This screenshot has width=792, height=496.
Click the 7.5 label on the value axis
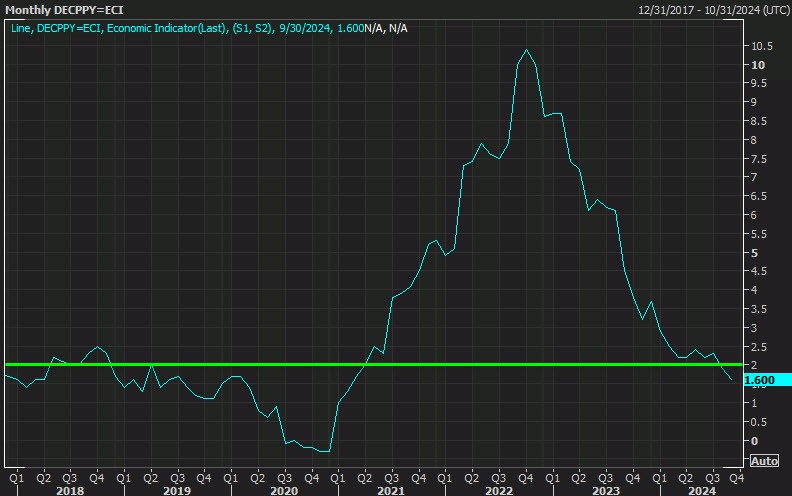coord(758,159)
